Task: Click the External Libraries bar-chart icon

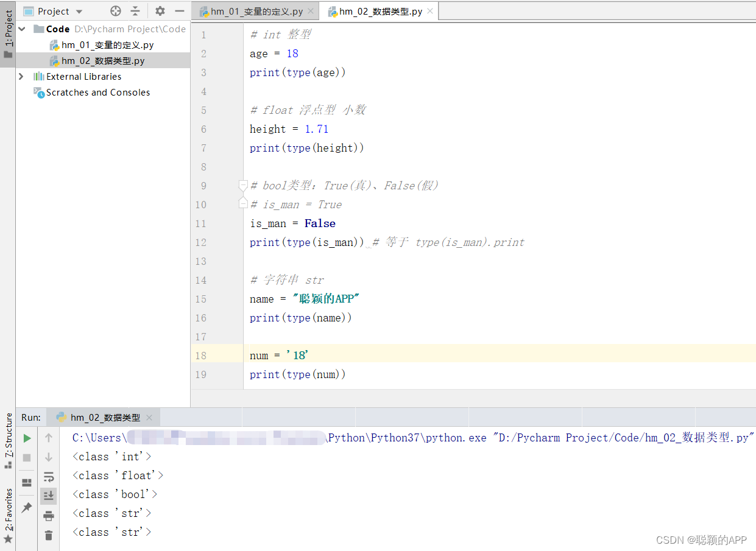Action: tap(39, 76)
